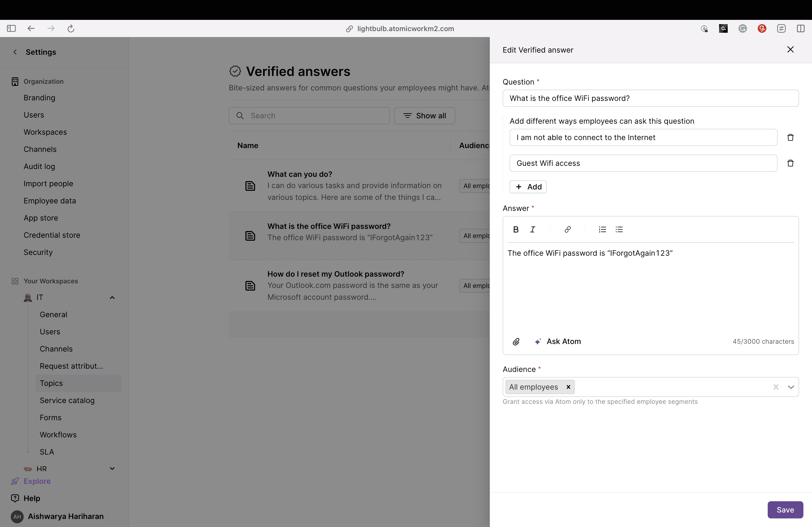Open the organization Users page

[x=34, y=115]
